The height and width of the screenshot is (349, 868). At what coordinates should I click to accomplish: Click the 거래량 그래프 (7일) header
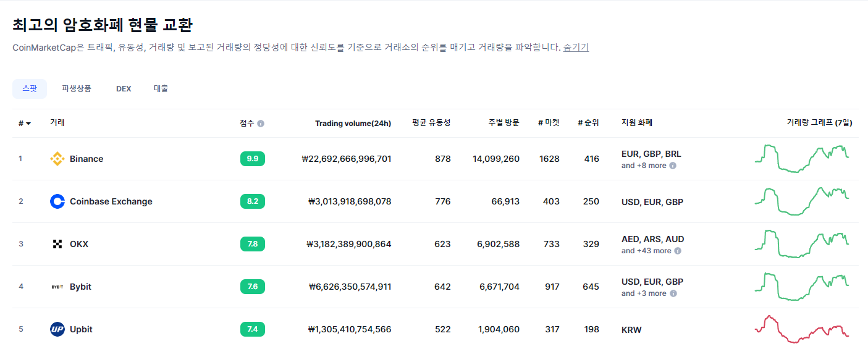click(x=820, y=123)
